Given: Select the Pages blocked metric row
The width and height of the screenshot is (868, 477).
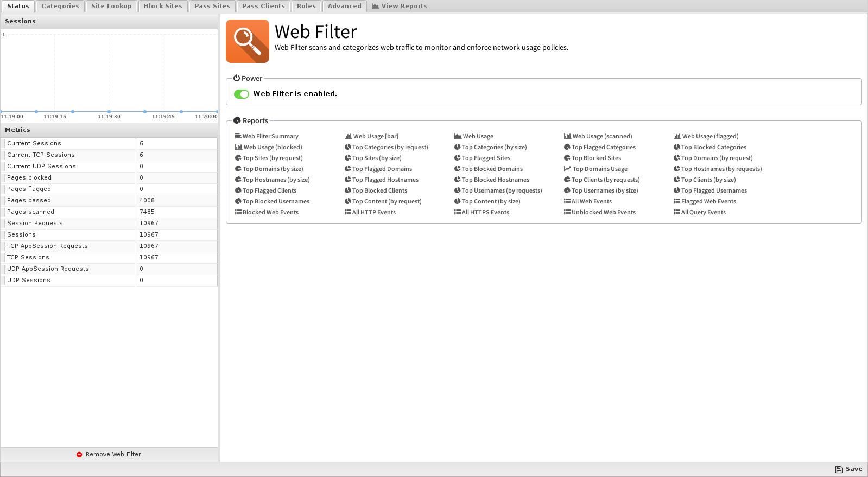Looking at the screenshot, I should click(x=109, y=177).
